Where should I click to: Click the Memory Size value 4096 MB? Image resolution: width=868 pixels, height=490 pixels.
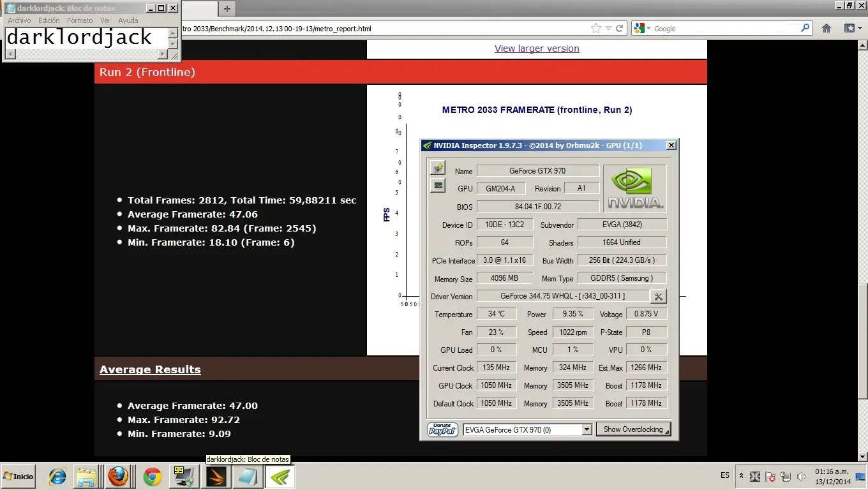click(x=505, y=278)
